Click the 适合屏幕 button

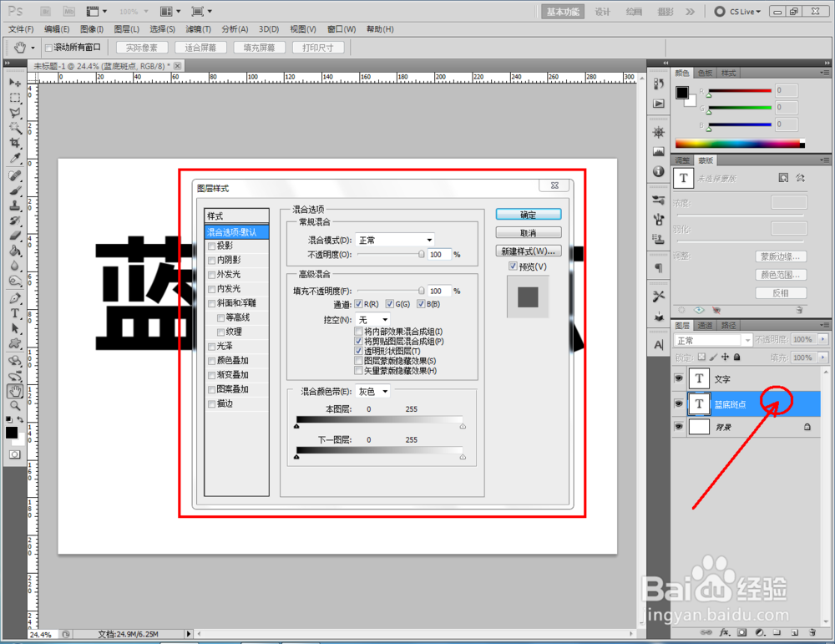tap(200, 48)
